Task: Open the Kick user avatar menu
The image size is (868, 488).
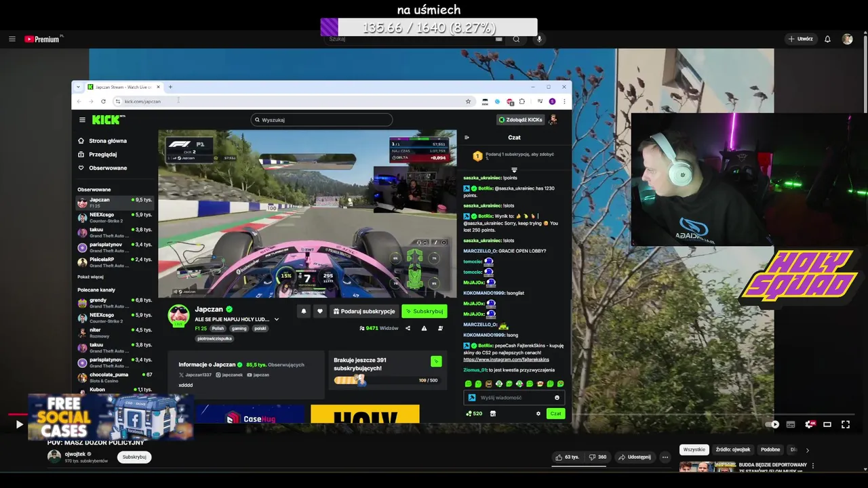Action: (553, 120)
